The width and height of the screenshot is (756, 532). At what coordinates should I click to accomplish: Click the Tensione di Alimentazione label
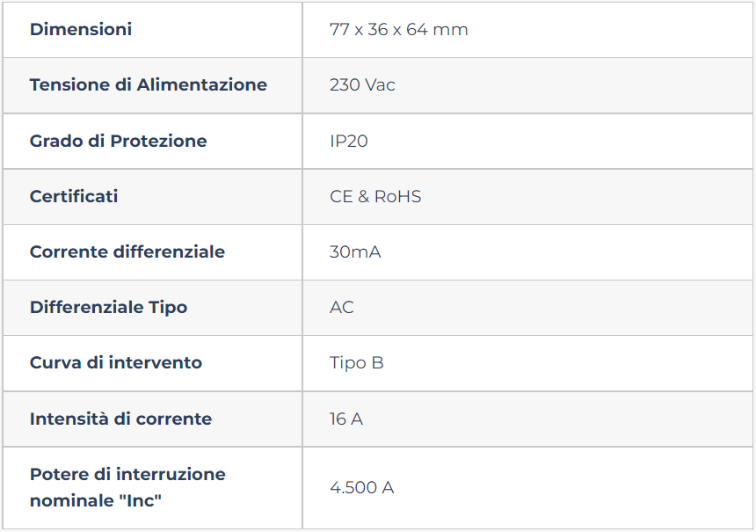148,85
